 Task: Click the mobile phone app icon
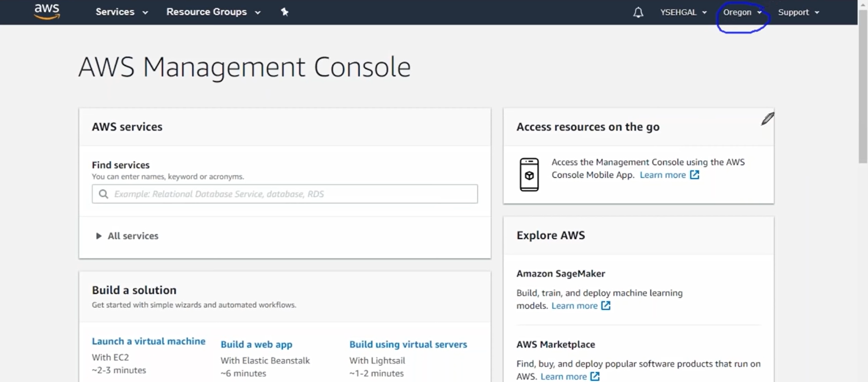[529, 175]
